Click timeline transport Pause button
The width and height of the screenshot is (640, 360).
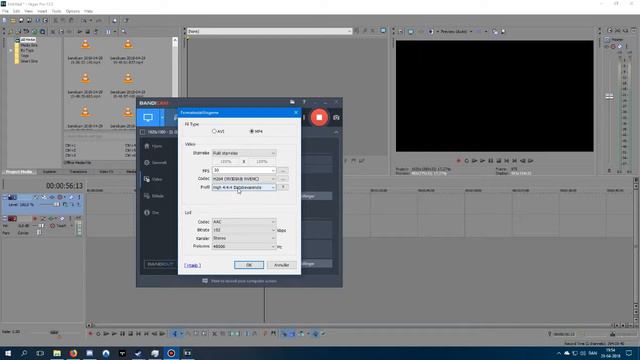point(122,334)
